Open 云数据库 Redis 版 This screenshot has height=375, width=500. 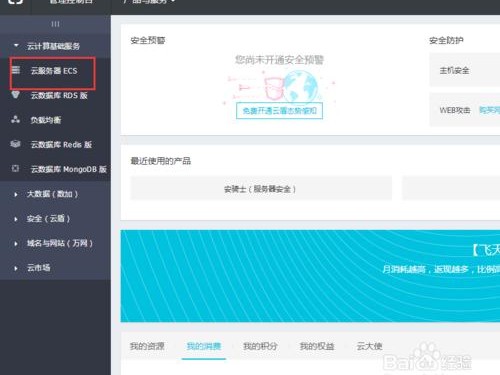point(61,145)
